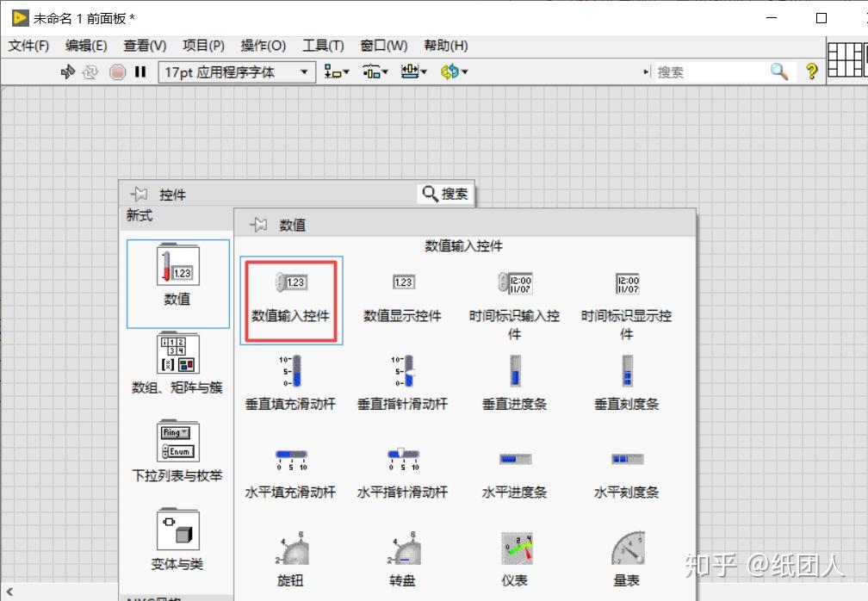Expand search options arrow beside 搜索 field
Image resolution: width=868 pixels, height=601 pixels.
[646, 72]
